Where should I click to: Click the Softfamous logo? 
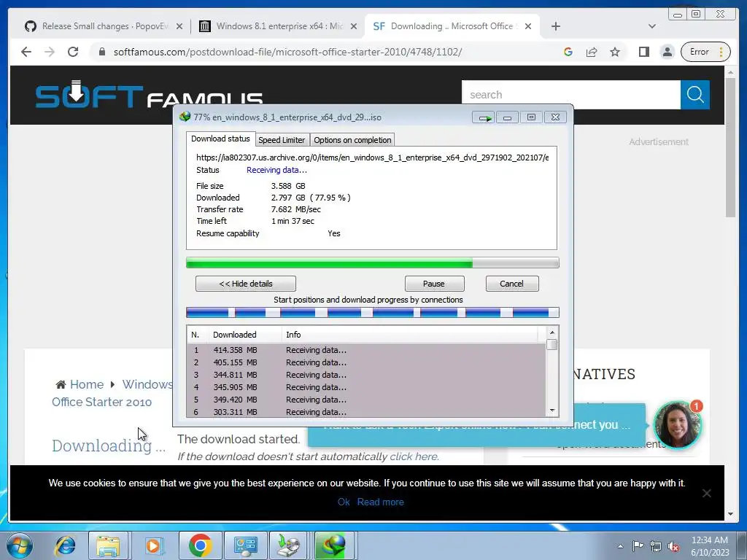click(x=149, y=94)
